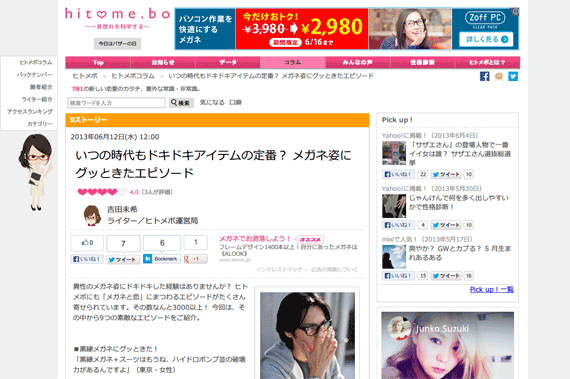570x379 pixels.
Task: Click author name 吉田未希
Action: click(x=122, y=209)
